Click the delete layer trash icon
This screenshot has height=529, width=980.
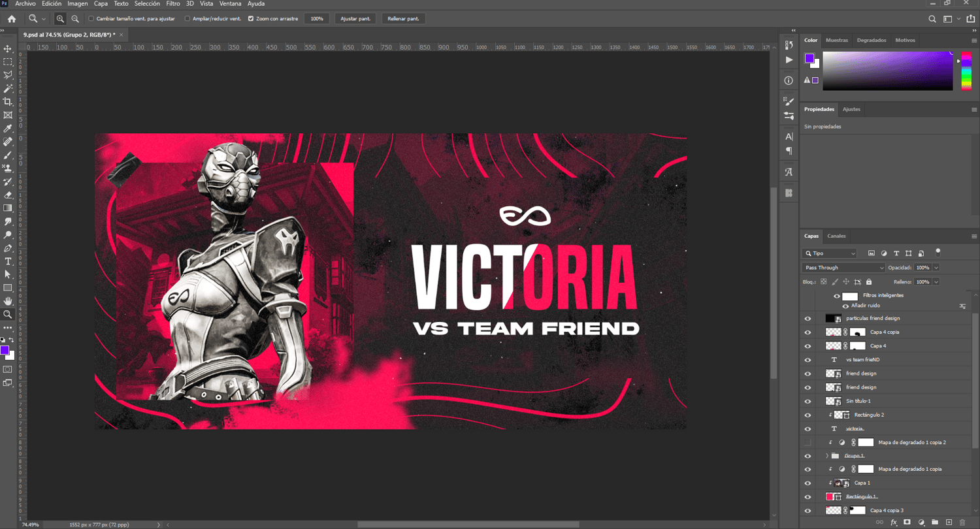tap(962, 522)
